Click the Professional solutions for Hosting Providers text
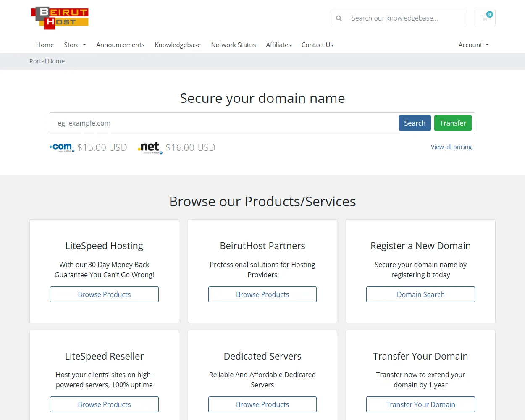This screenshot has width=525, height=420. (x=262, y=270)
